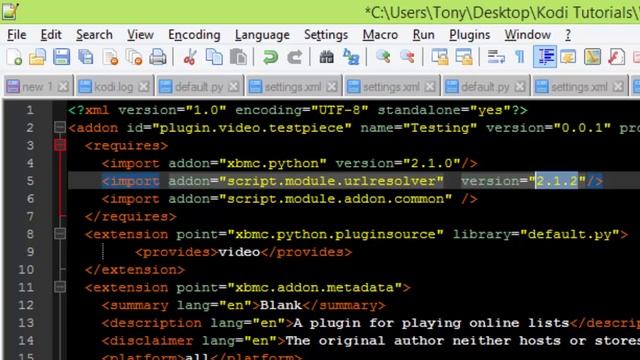
Task: Open the Macro menu
Action: [380, 35]
